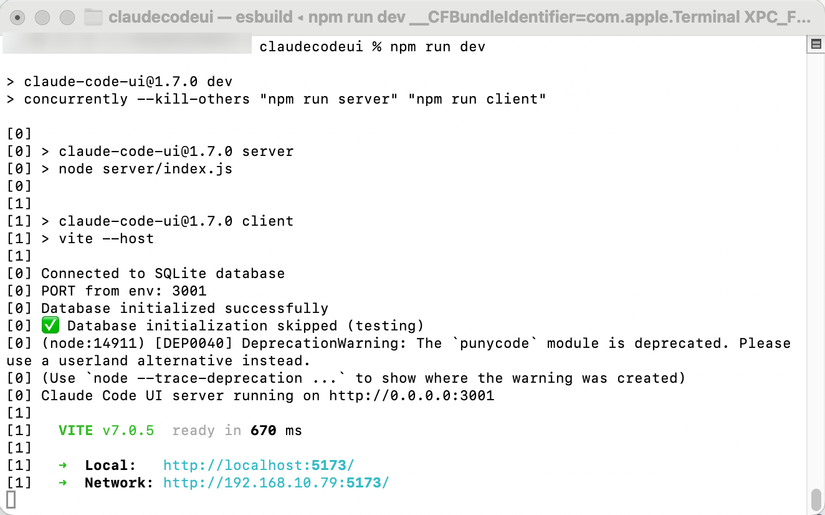Screen dimensions: 825x515
Task: Click the green arrow beside Network
Action: (63, 482)
